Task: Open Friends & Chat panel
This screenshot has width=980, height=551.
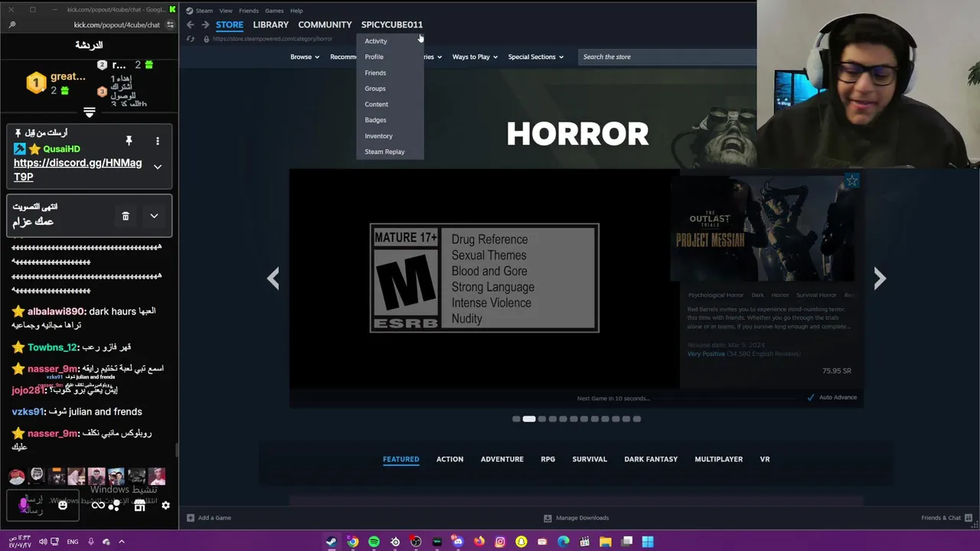Action: [x=946, y=518]
